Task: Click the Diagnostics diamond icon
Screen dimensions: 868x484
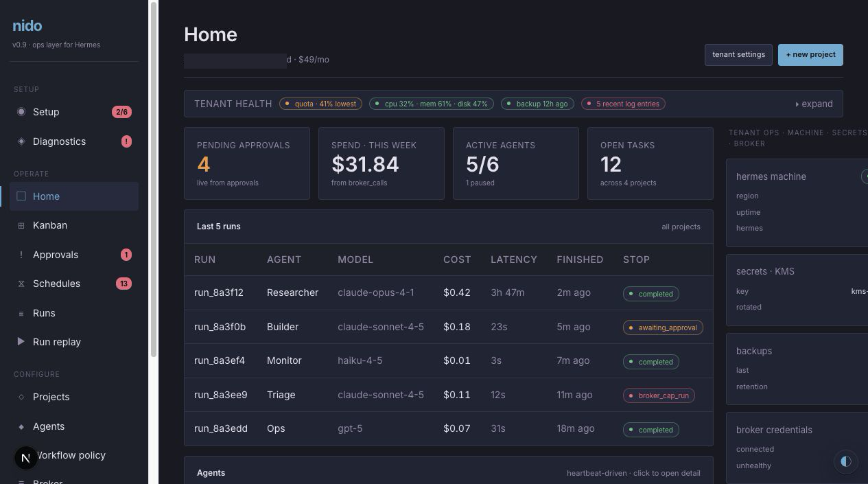Action: [21, 141]
